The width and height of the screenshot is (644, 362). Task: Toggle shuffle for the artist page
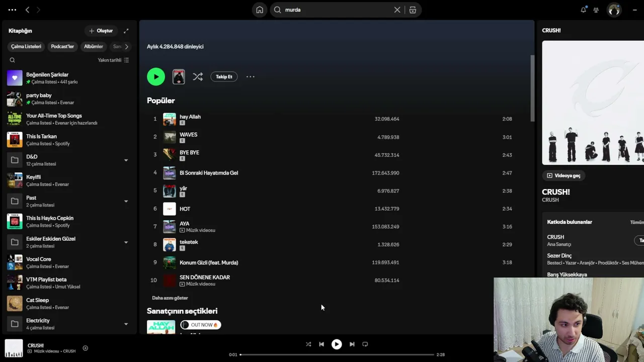coord(198,76)
